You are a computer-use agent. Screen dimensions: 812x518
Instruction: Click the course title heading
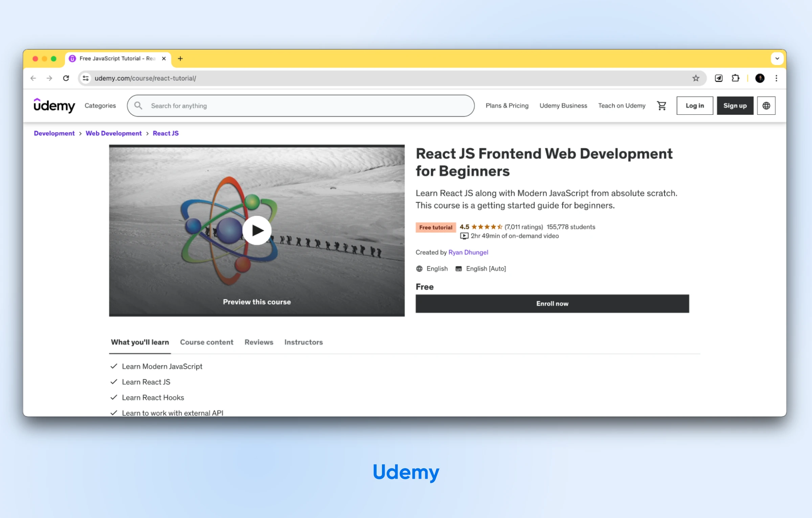point(544,163)
